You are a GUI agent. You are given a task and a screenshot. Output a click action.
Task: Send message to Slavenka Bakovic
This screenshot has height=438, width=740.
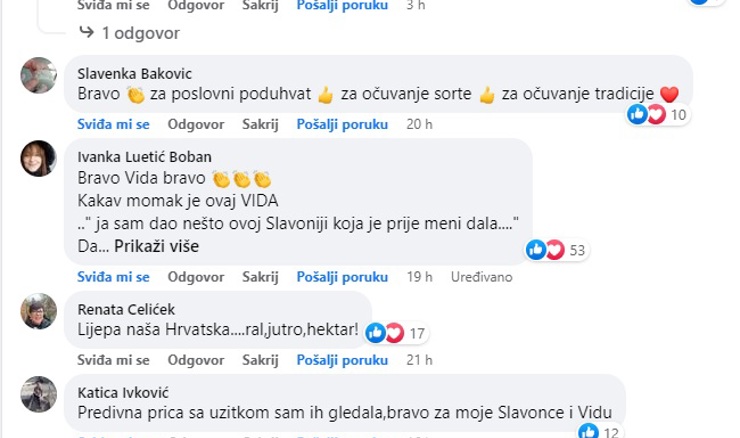click(x=342, y=124)
